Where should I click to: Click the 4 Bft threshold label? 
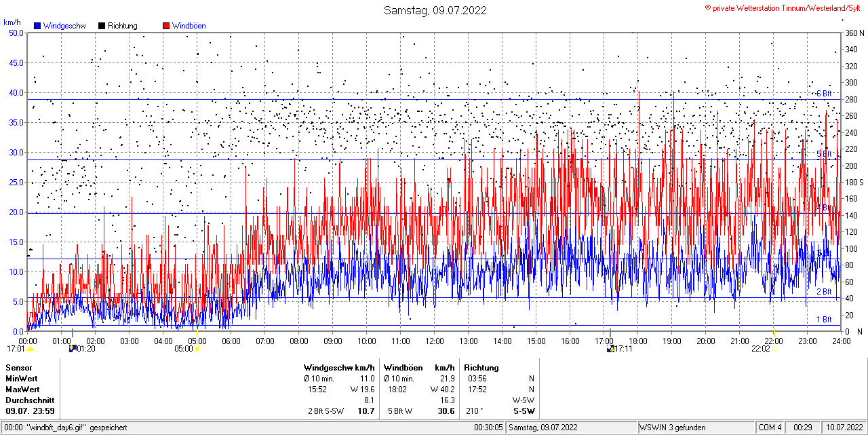(x=823, y=207)
